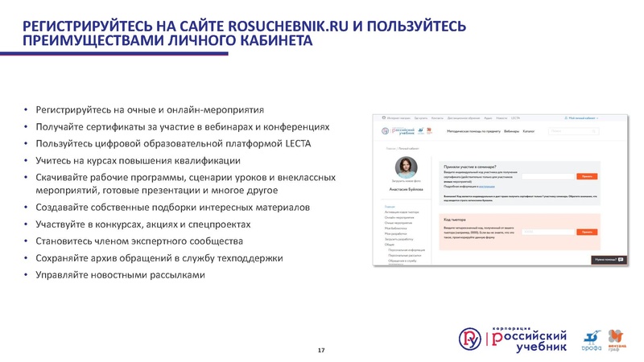
Task: Click bullet Пользуйтесь цифровой образовательной платформой LECTA
Action: pyautogui.click(x=173, y=144)
